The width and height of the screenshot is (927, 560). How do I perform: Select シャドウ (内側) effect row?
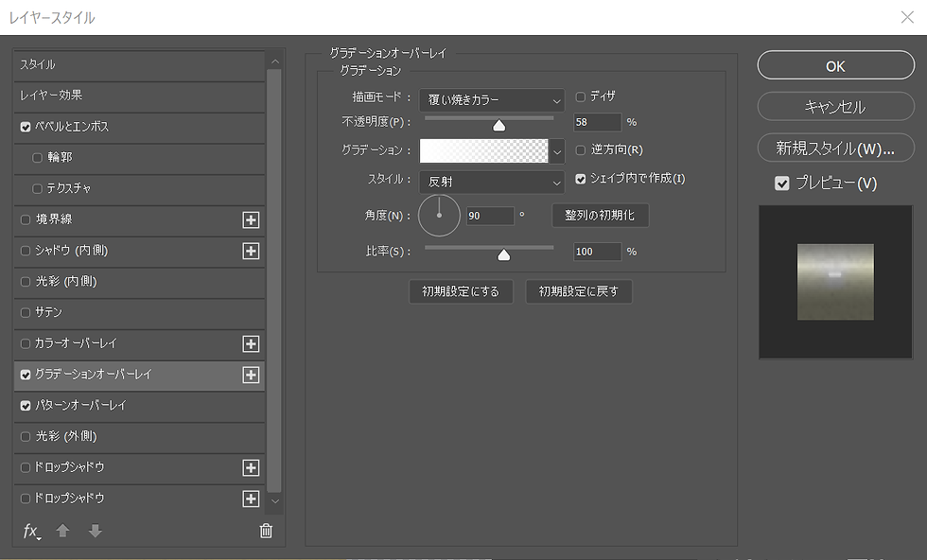[x=139, y=251]
